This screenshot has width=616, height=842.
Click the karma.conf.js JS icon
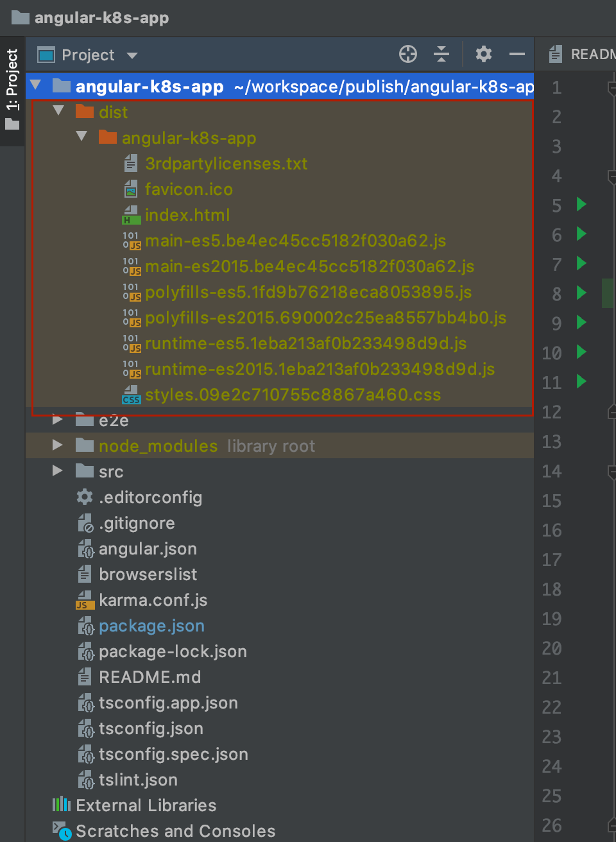click(x=85, y=600)
